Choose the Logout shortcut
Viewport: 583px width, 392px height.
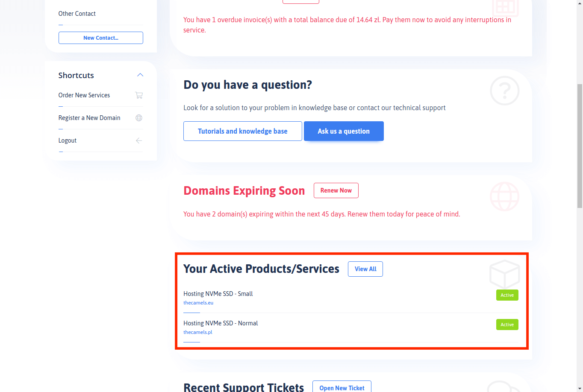pos(68,140)
